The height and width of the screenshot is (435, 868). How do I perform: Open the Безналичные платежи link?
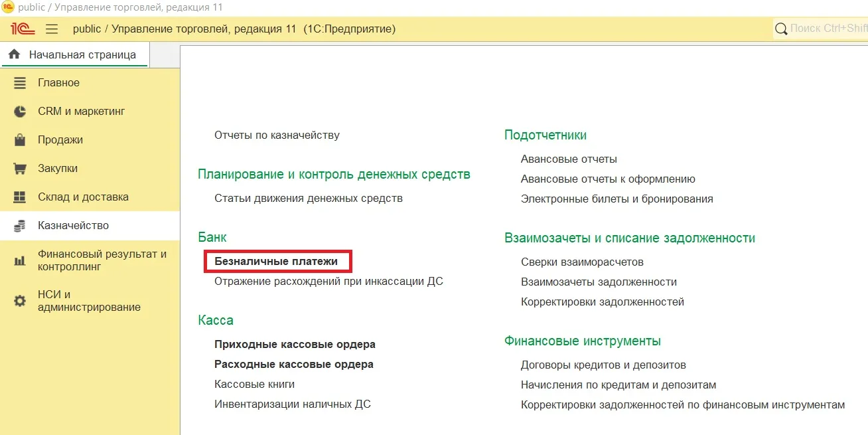[276, 262]
